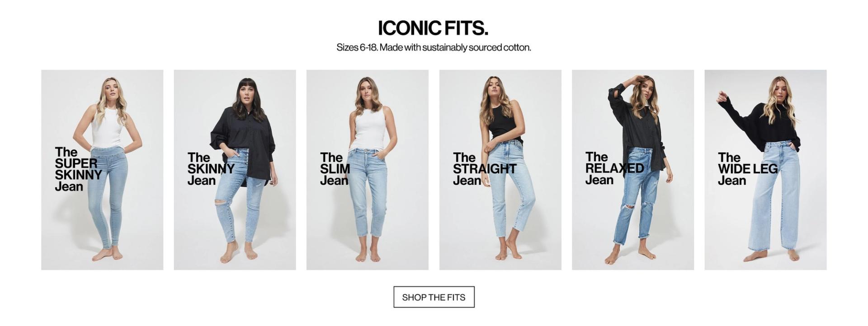Click "The SKINNY Jean" label text
The height and width of the screenshot is (326, 868).
[211, 169]
